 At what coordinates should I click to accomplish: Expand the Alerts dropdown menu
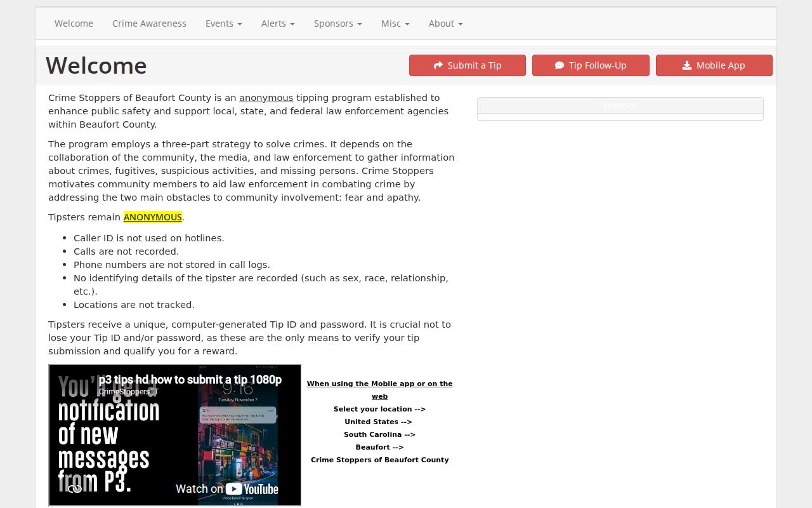(278, 23)
